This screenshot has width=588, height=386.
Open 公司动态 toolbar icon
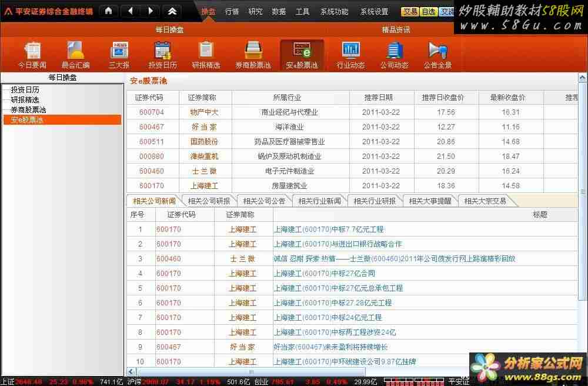pos(394,55)
